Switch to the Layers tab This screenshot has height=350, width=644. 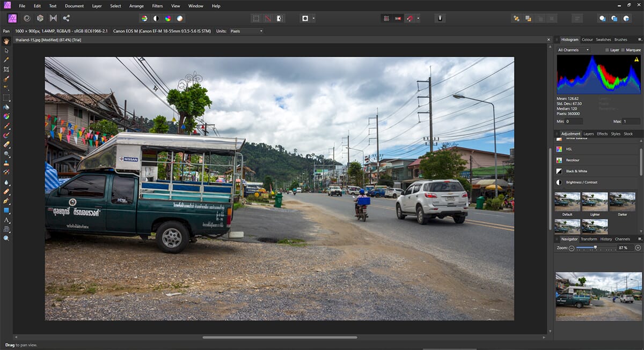click(x=588, y=133)
